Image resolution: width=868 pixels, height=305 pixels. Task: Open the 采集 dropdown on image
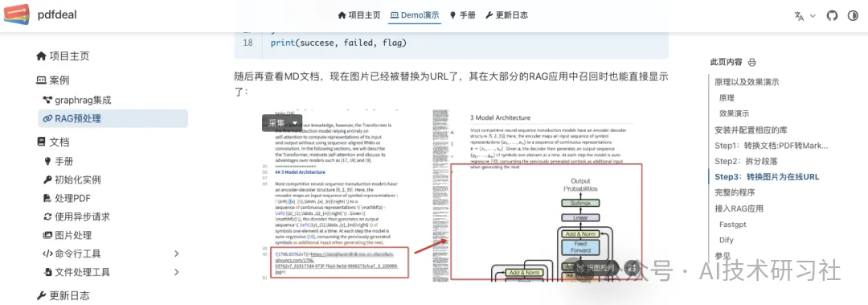(x=282, y=123)
